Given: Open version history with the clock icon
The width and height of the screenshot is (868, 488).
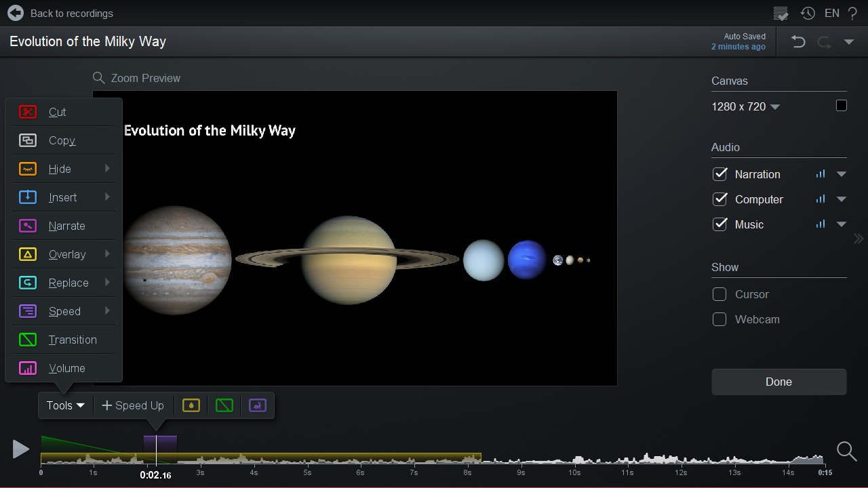Looking at the screenshot, I should 807,13.
